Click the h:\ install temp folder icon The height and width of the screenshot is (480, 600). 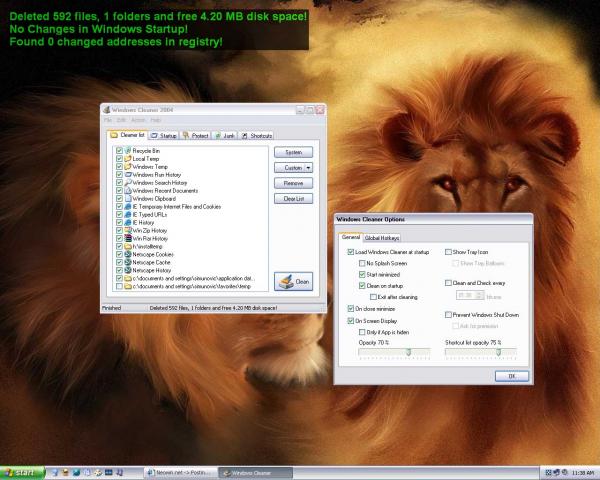click(128, 247)
